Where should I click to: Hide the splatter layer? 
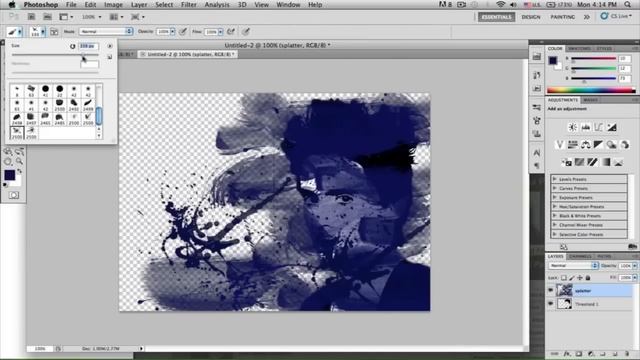(551, 290)
